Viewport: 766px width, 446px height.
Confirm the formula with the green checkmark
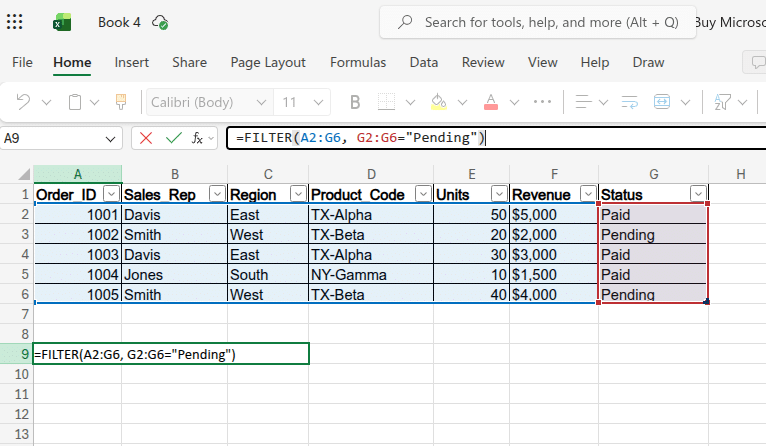174,138
